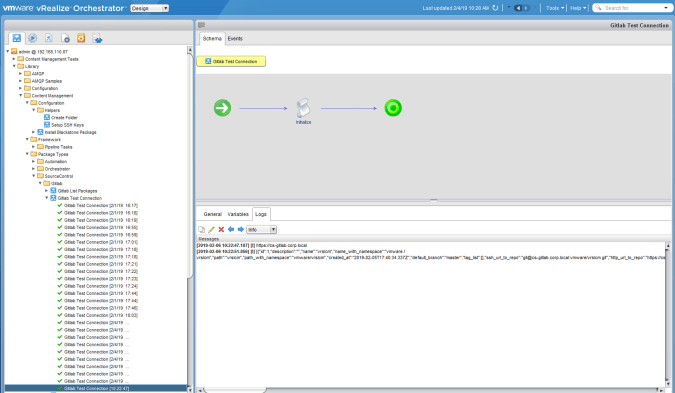
Task: Open the Resources view icon
Action: [x=65, y=38]
